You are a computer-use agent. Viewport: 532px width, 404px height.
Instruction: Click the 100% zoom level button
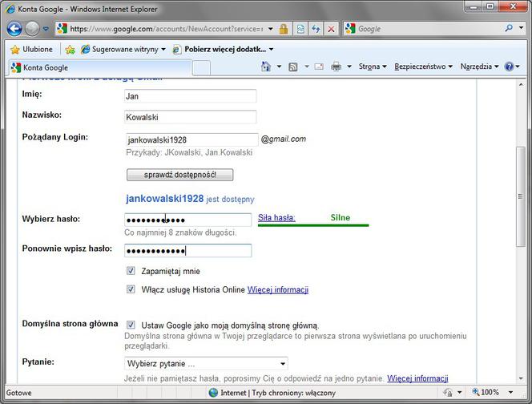pos(486,392)
